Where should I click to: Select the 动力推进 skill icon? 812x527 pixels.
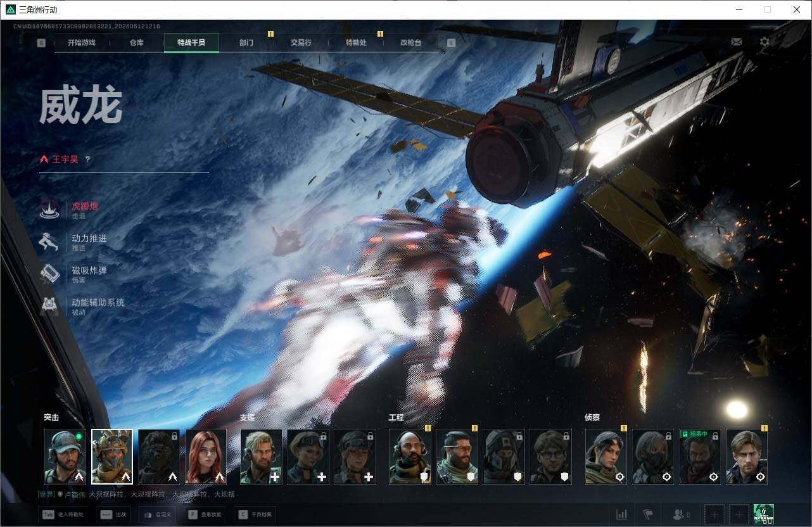(x=49, y=242)
